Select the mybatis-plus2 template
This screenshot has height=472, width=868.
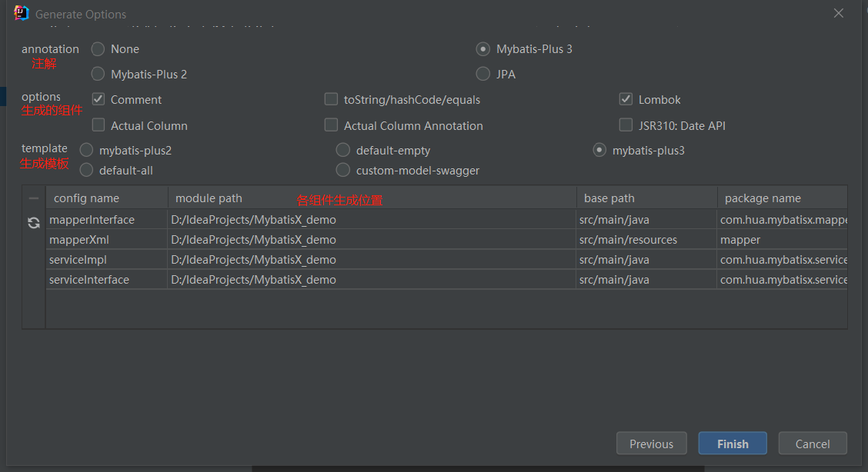pyautogui.click(x=85, y=150)
